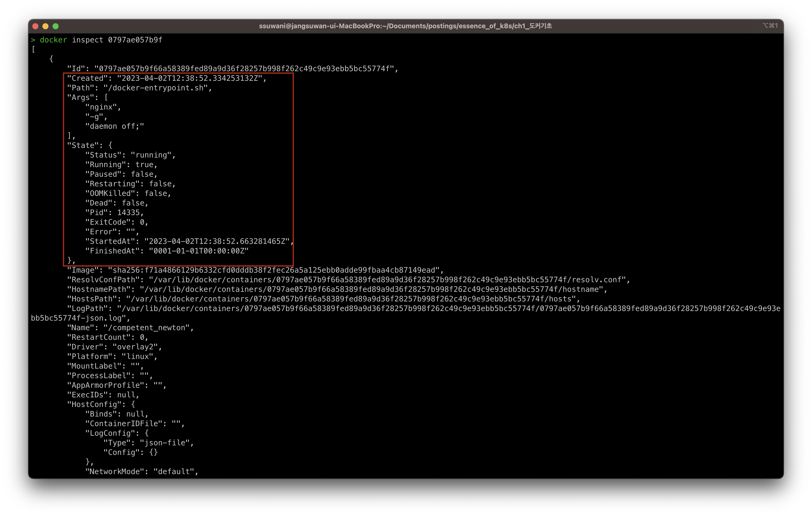Click the "Paused": false line

coord(121,174)
